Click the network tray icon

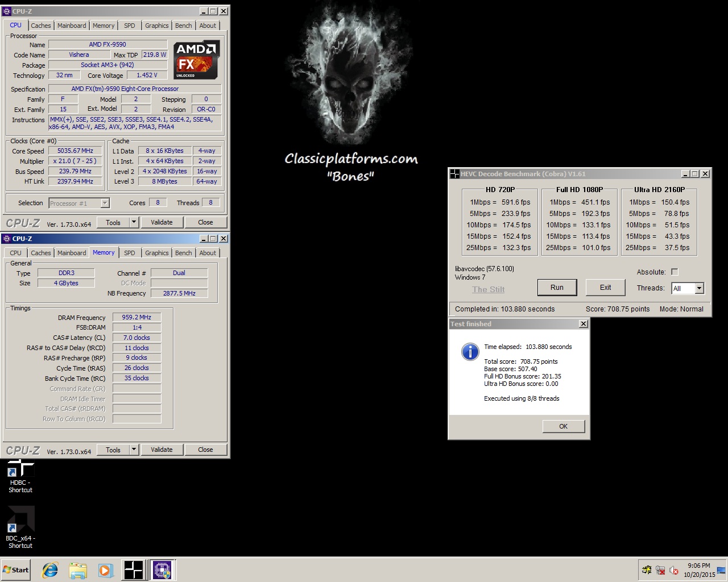click(x=660, y=570)
